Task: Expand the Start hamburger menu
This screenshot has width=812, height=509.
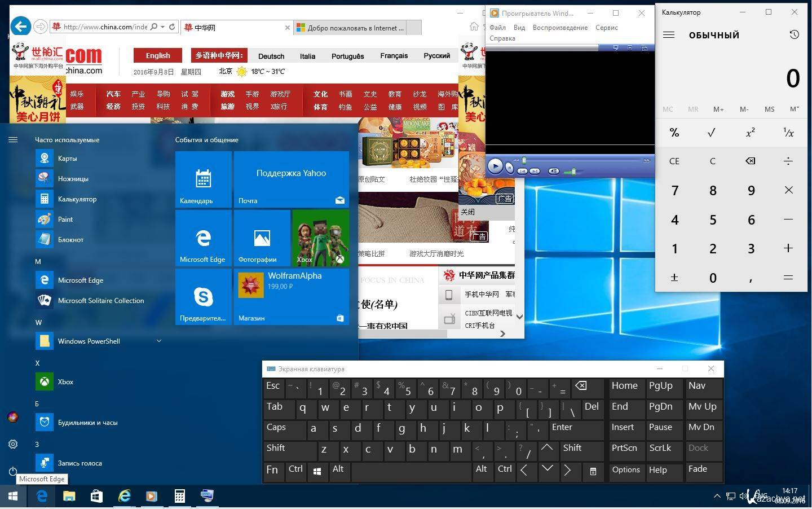Action: (x=13, y=139)
